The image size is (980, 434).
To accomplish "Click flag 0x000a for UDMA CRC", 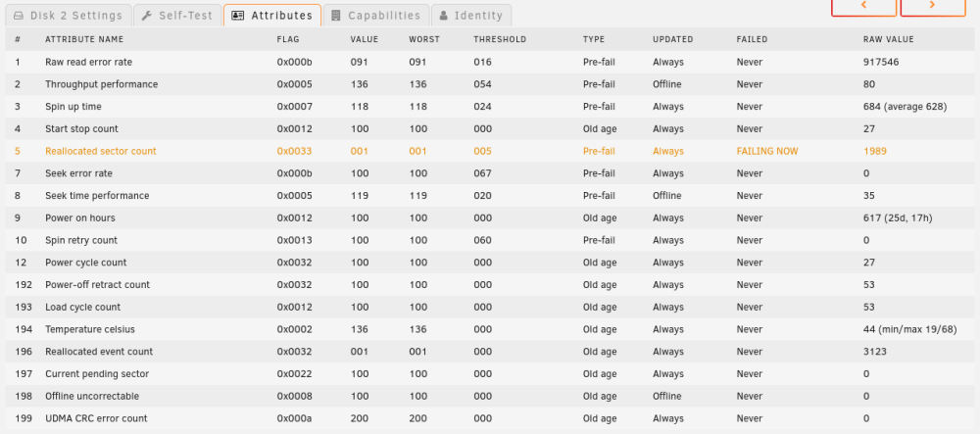I will [x=294, y=418].
